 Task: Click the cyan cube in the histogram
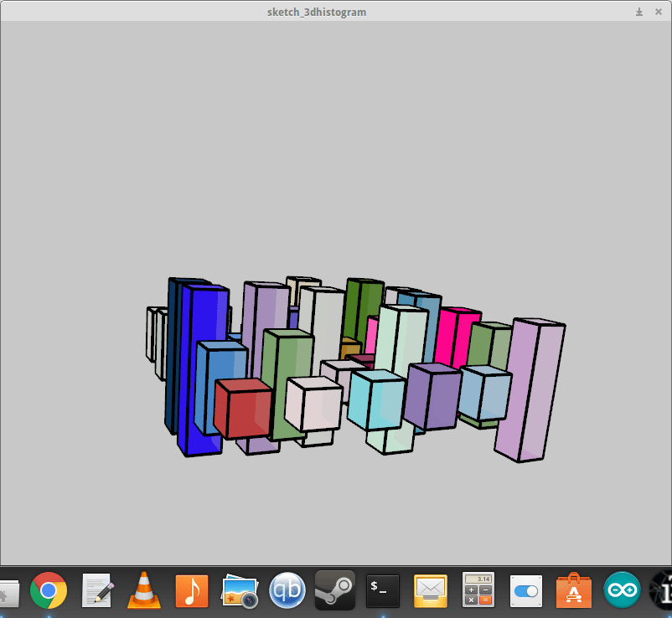point(376,400)
